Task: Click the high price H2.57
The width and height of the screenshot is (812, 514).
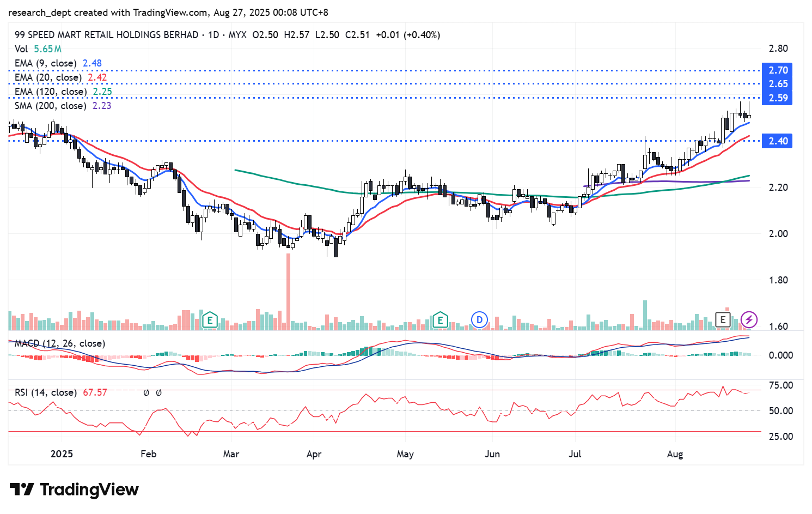Action: [296, 35]
